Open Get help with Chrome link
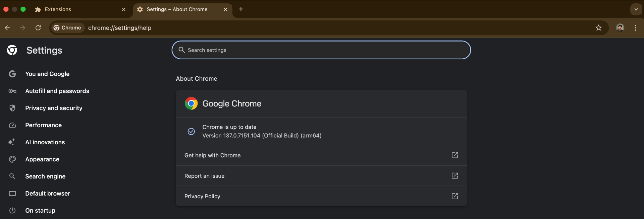The width and height of the screenshot is (644, 219). (x=321, y=155)
